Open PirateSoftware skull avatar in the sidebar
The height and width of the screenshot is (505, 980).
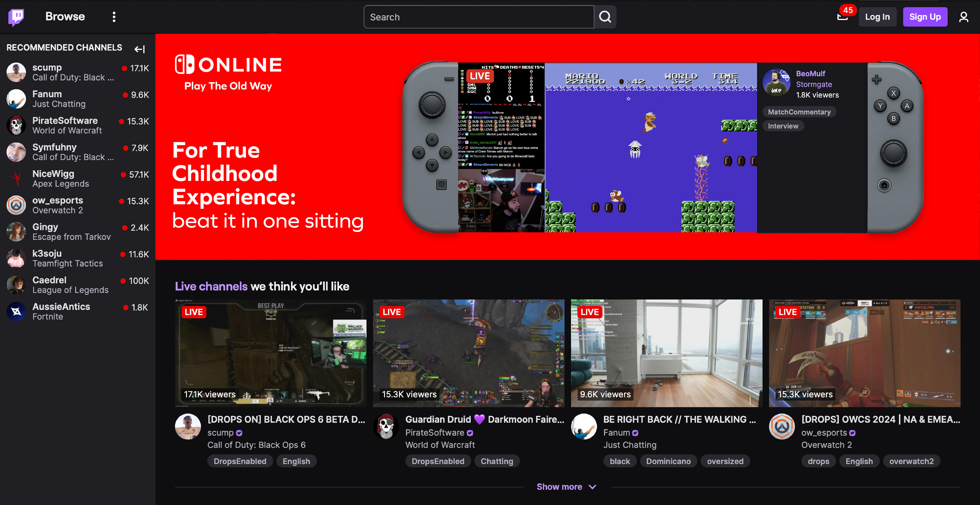coord(16,126)
